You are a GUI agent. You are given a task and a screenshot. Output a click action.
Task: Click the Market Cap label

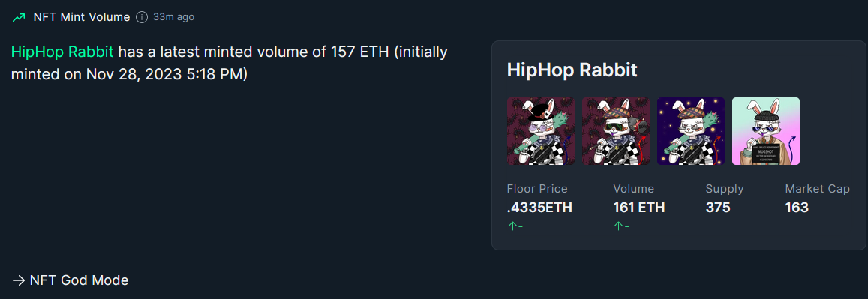click(x=818, y=189)
